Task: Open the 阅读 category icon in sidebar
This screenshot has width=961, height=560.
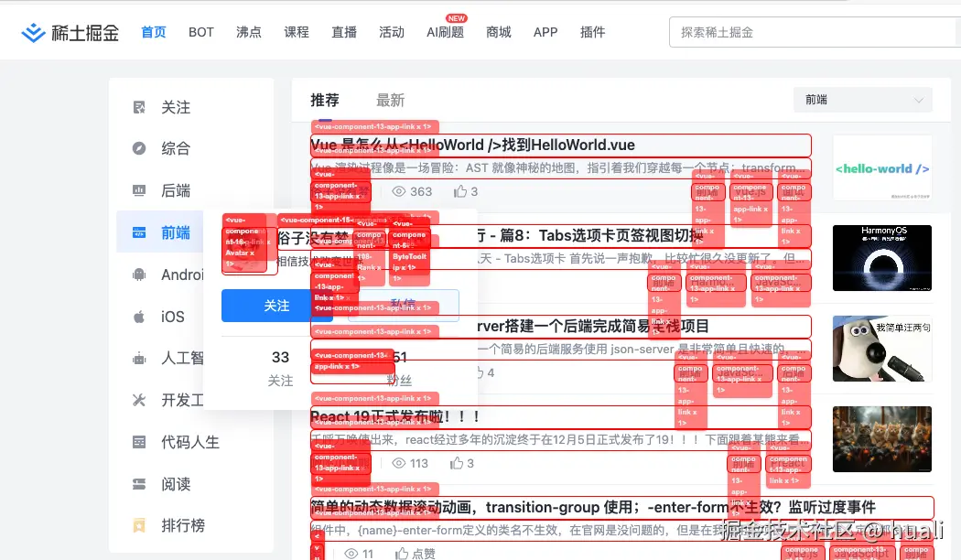Action: coord(140,484)
